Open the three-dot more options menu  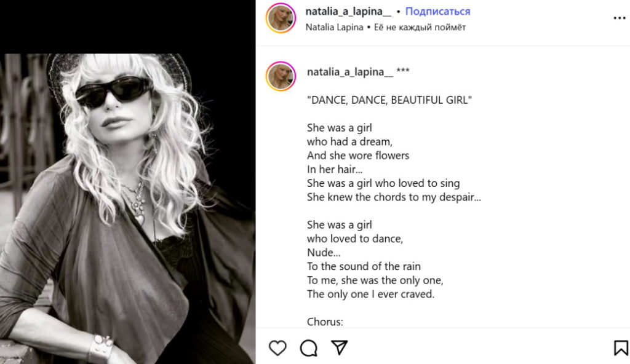[620, 18]
